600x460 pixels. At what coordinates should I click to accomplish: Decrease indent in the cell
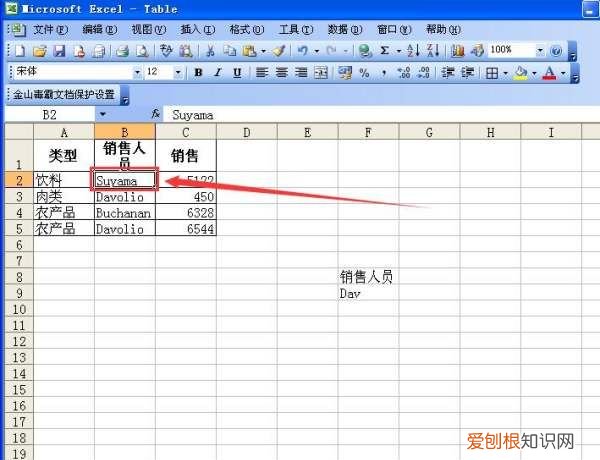448,72
